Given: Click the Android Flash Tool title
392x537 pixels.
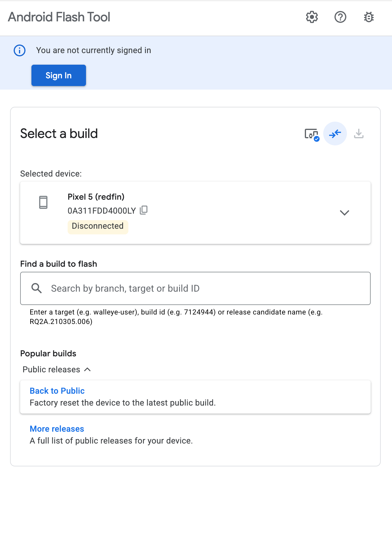Looking at the screenshot, I should pos(59,17).
